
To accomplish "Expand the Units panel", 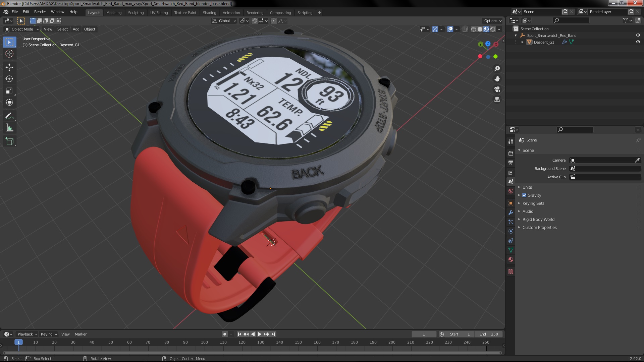I will [527, 187].
